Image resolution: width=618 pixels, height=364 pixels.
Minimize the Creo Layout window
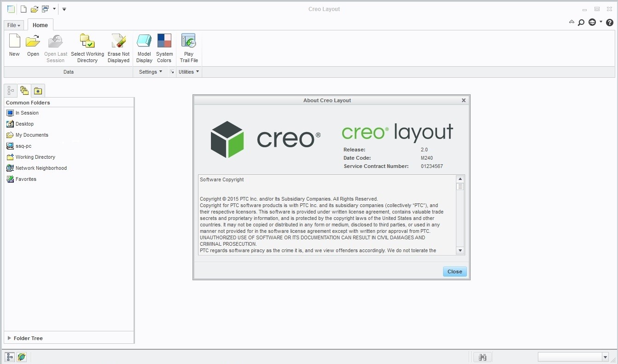click(584, 9)
